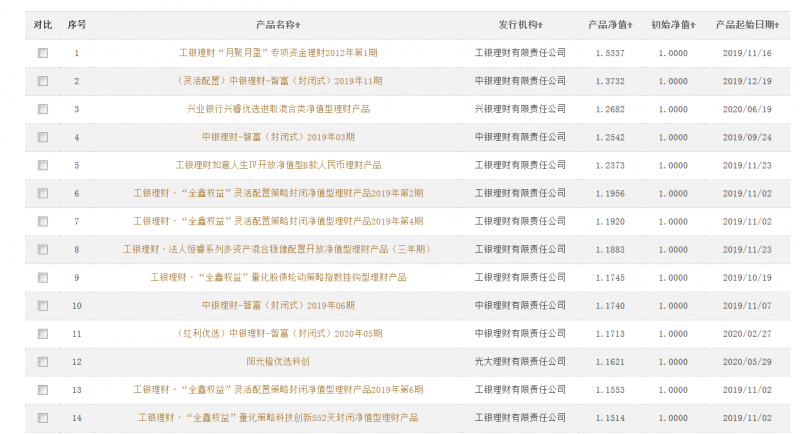Open 工银理财"月聚月盈"专项资金理财2012年第1期 product
800x435 pixels.
278,53
